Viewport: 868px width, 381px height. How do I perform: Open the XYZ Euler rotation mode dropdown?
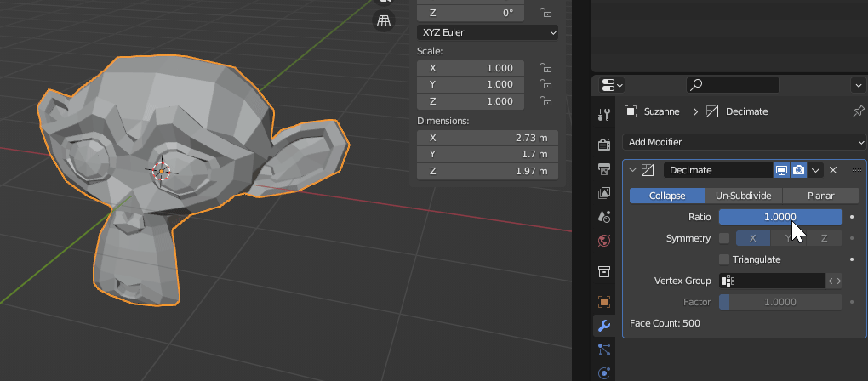click(487, 32)
